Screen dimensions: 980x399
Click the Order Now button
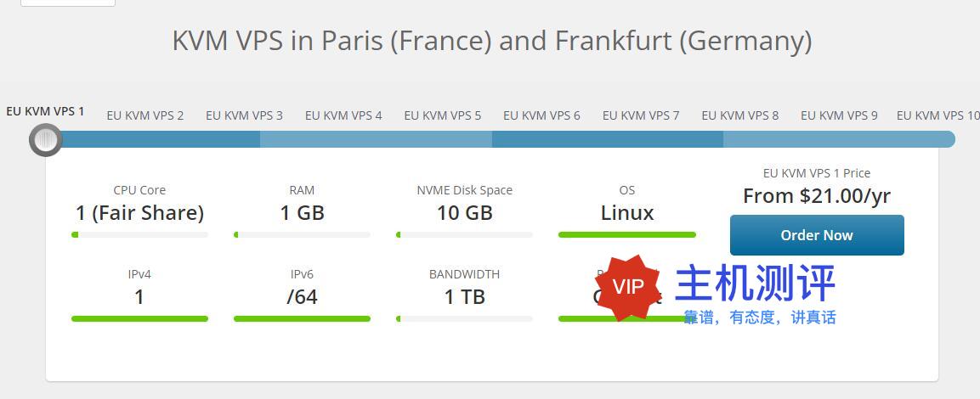817,235
